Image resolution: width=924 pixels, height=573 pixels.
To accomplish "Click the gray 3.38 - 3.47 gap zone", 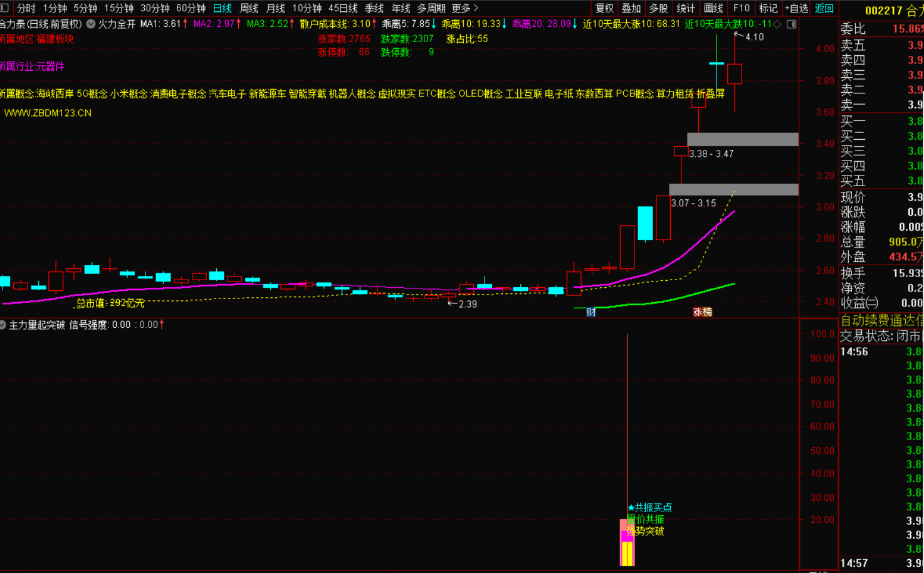I will 742,139.
